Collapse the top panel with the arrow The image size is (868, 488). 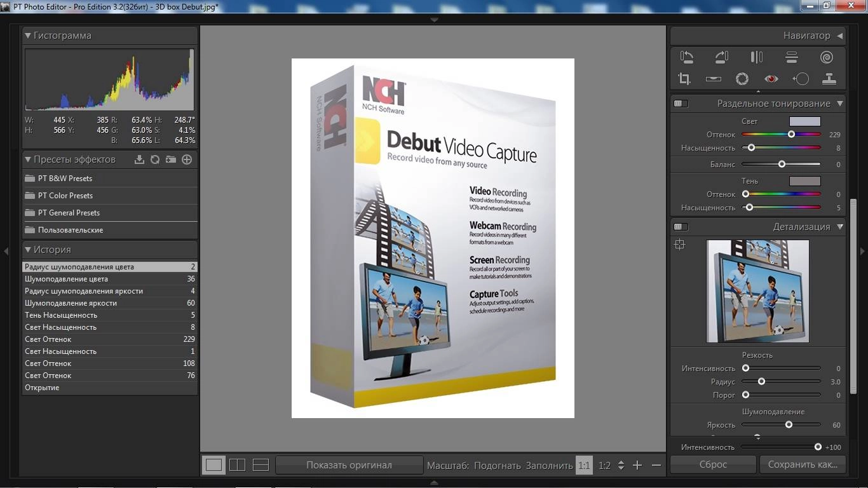click(x=434, y=20)
